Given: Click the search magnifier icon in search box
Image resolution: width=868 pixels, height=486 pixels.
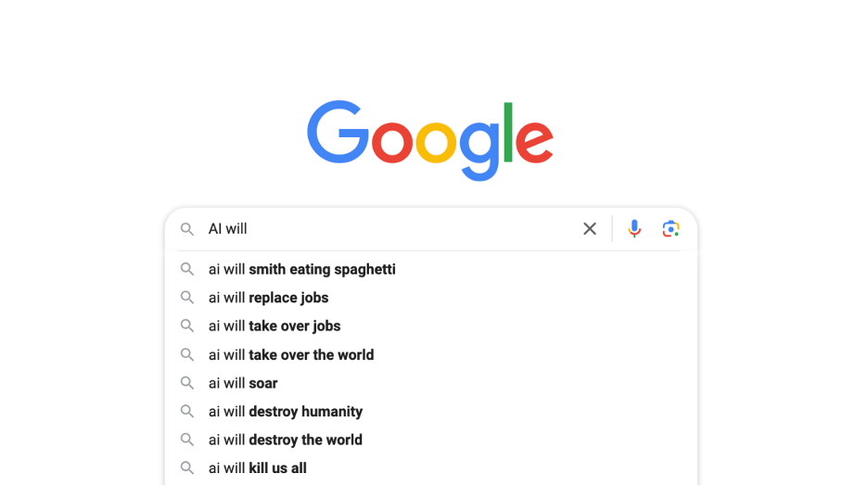Looking at the screenshot, I should [187, 229].
